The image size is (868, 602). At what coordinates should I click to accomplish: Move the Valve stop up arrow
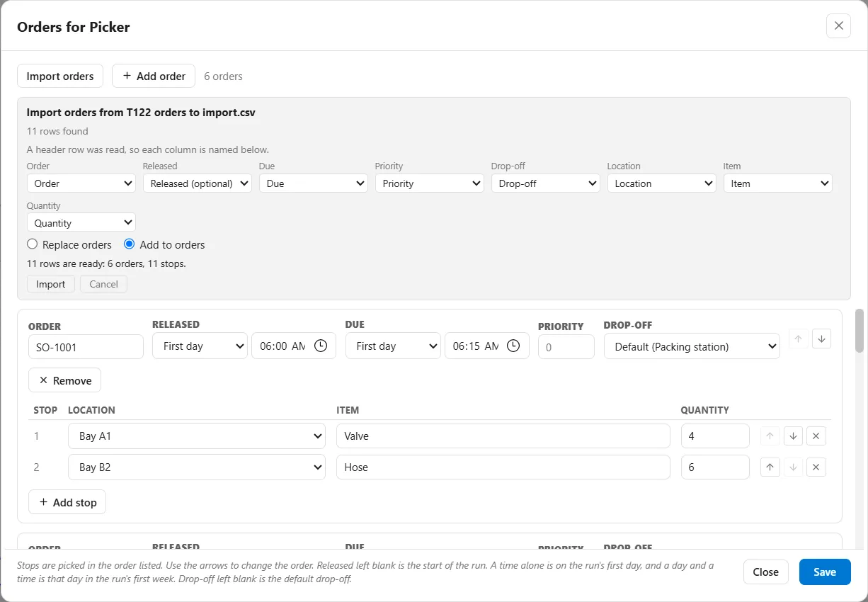(x=770, y=436)
